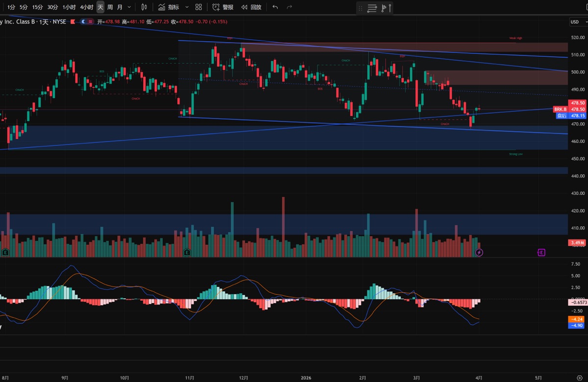This screenshot has height=382, width=588.
Task: Toggle the drawing-tools icon in floating toolbar
Action: (386, 8)
